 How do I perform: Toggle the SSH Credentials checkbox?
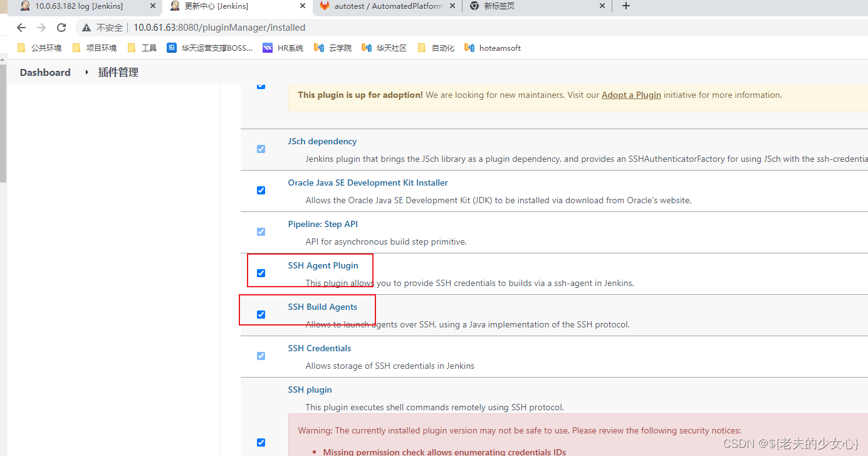coord(261,356)
